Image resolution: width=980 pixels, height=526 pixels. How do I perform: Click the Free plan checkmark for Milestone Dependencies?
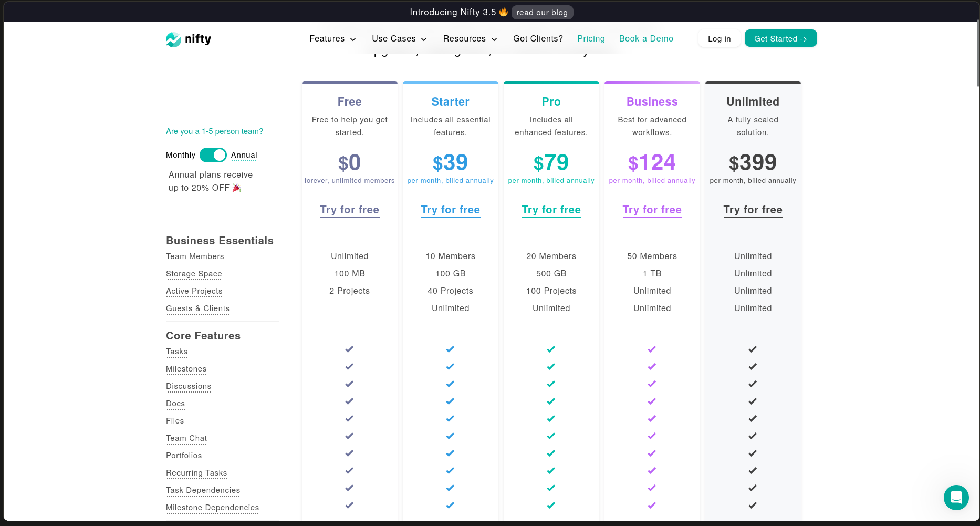click(349, 505)
